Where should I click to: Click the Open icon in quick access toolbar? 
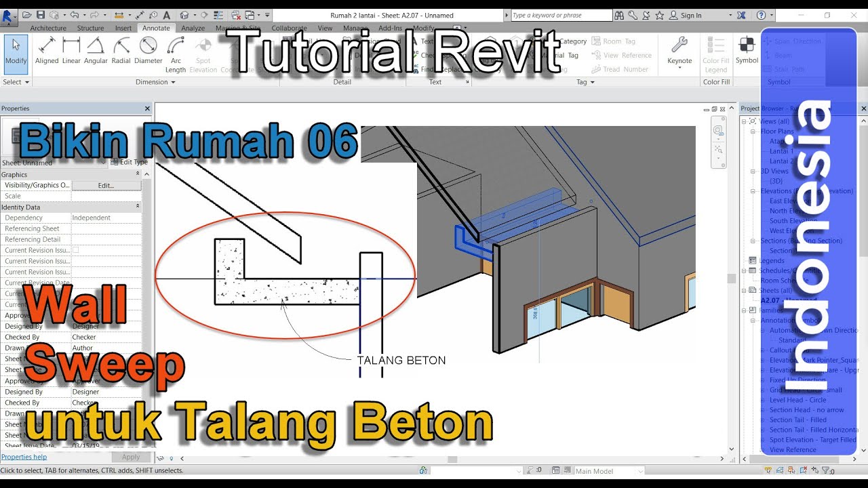tap(27, 15)
